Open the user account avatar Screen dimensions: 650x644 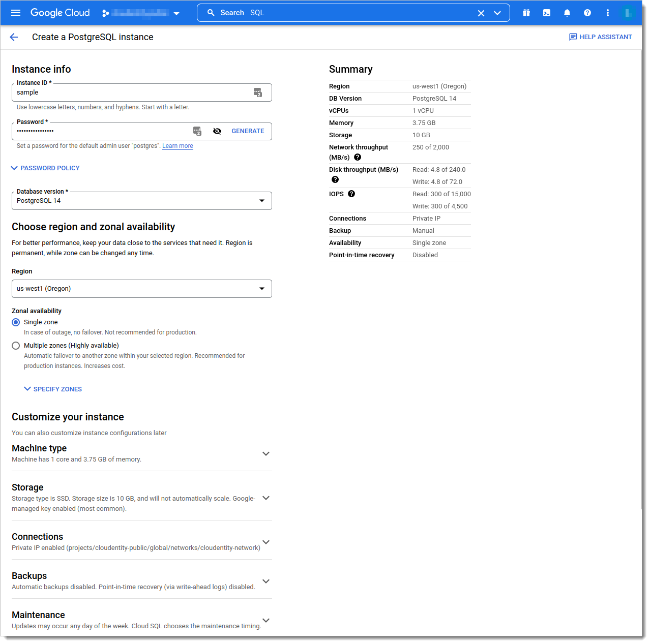628,13
